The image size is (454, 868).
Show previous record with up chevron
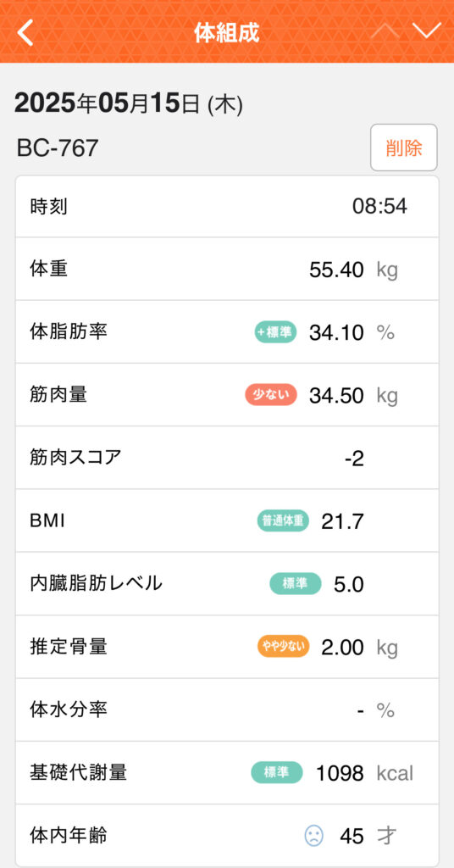click(x=385, y=31)
